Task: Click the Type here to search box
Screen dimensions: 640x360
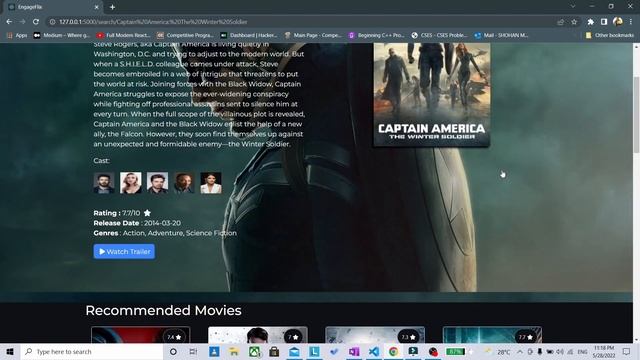Action: (x=92, y=351)
